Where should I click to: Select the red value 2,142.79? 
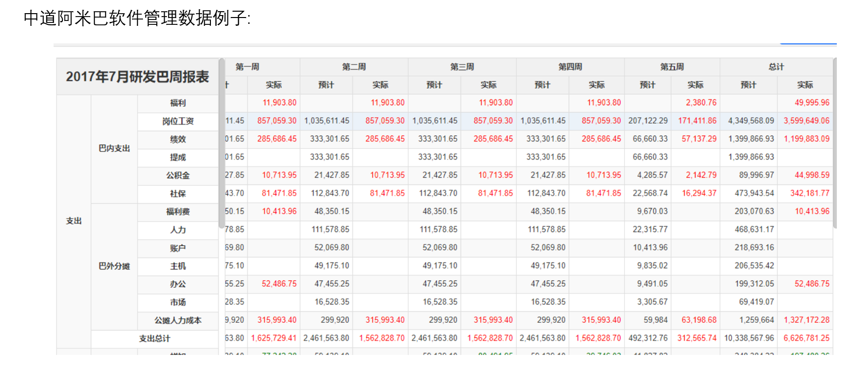(x=696, y=175)
